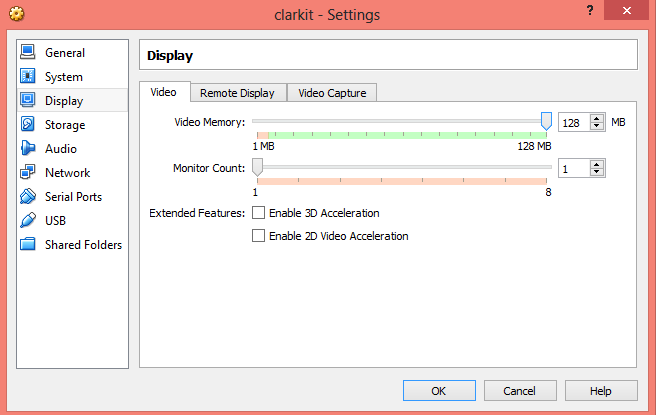Click the Video Memory value field
Image resolution: width=656 pixels, height=415 pixels.
[x=574, y=123]
